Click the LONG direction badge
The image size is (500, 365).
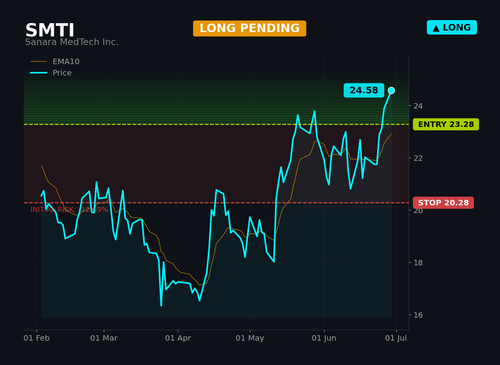pyautogui.click(x=452, y=28)
